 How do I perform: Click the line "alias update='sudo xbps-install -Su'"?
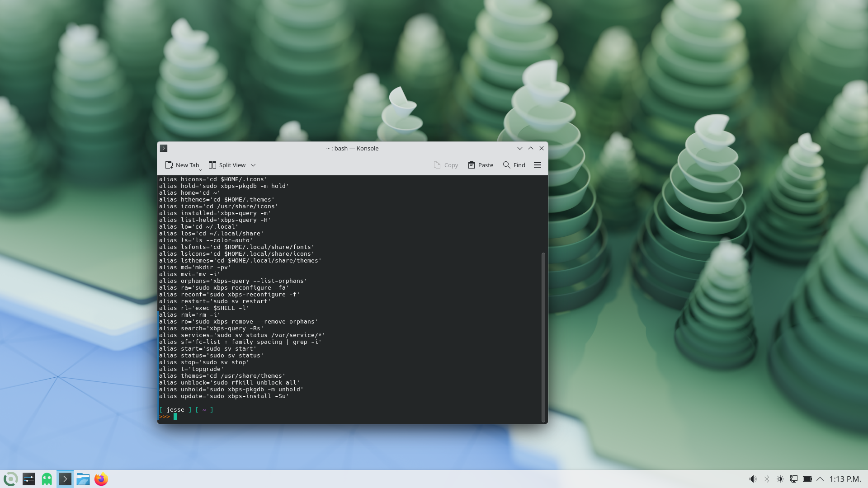pyautogui.click(x=224, y=396)
